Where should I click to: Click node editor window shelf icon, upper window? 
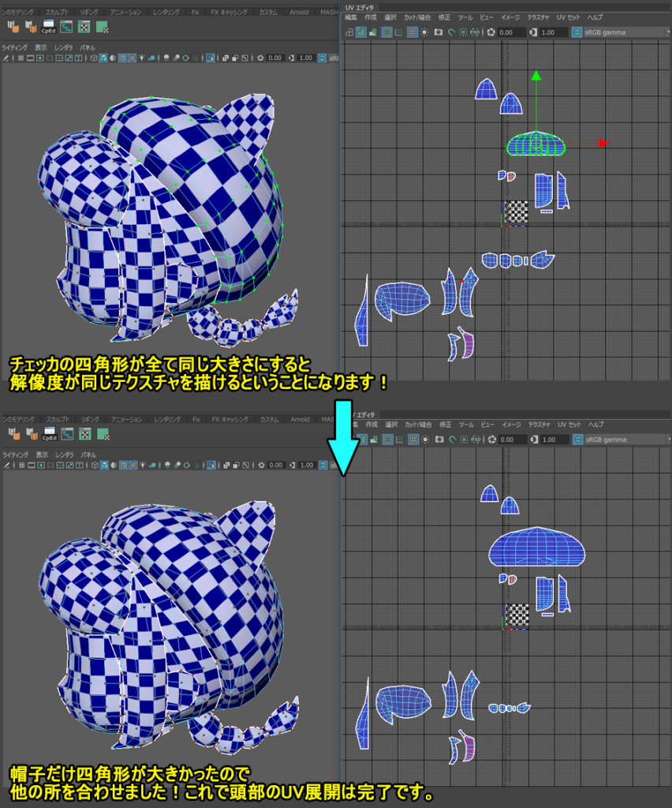[66, 27]
